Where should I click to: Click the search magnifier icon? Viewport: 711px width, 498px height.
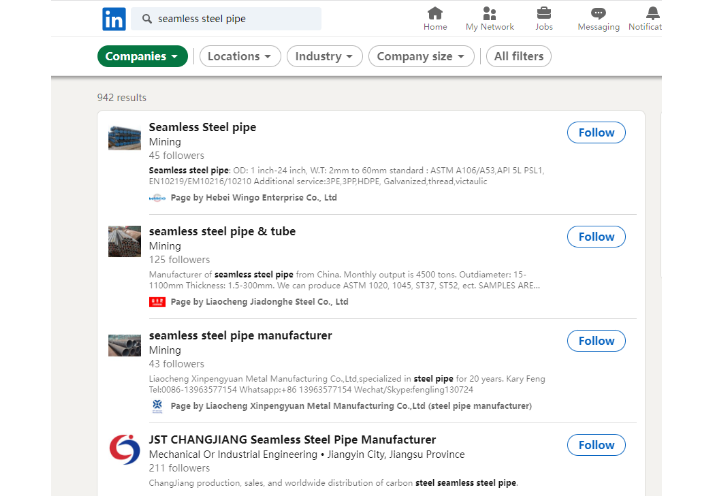(147, 19)
